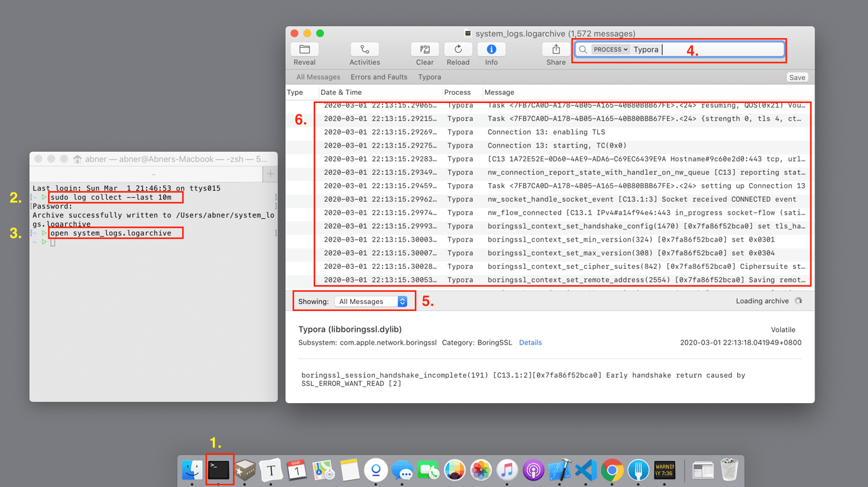Select the boringssl_context_set_min_version row
This screenshot has width=868, height=487.
pos(550,240)
